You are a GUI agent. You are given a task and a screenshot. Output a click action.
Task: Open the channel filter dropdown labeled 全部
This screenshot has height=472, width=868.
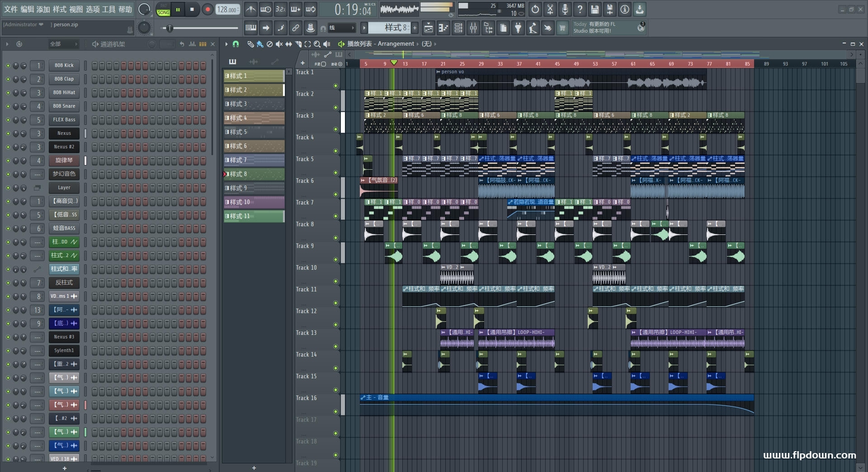(x=63, y=44)
